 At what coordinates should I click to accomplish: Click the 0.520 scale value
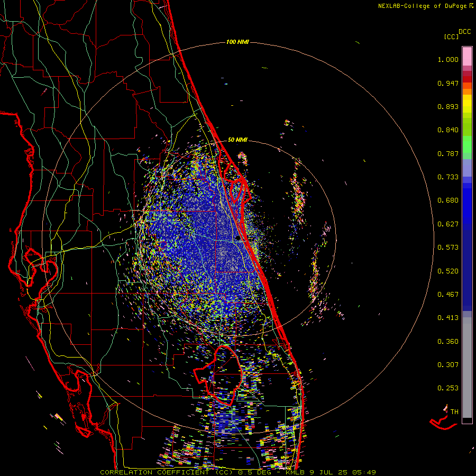coord(448,271)
